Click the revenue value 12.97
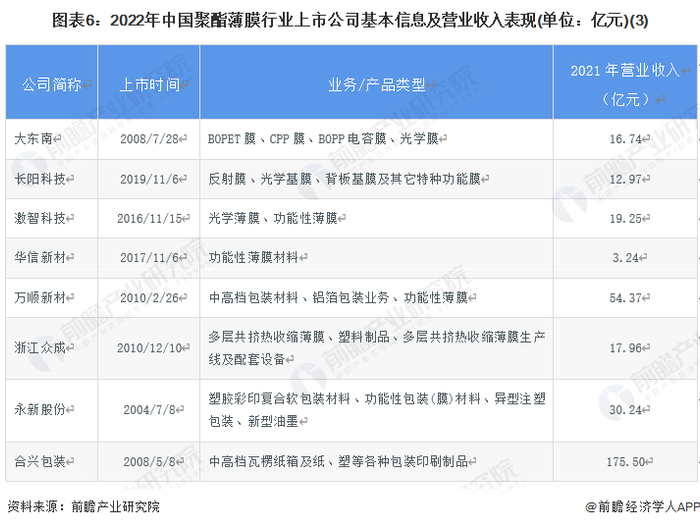700x527 pixels. click(x=625, y=179)
